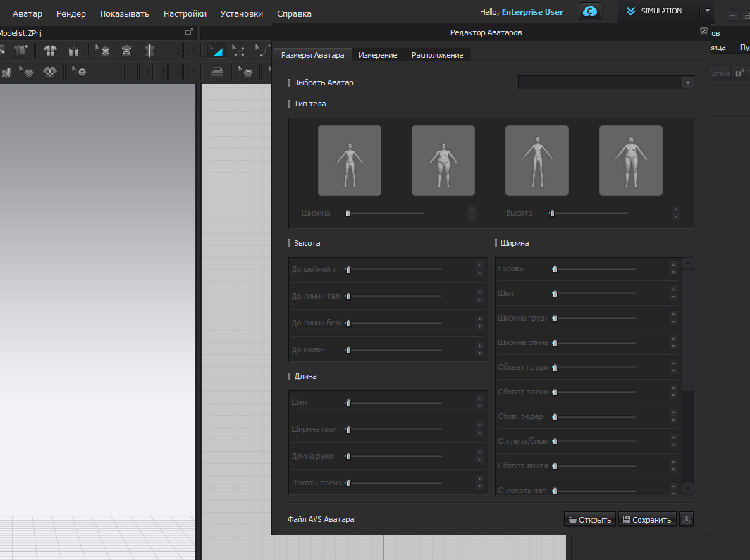Toggle the SIMULATION mode button

653,11
